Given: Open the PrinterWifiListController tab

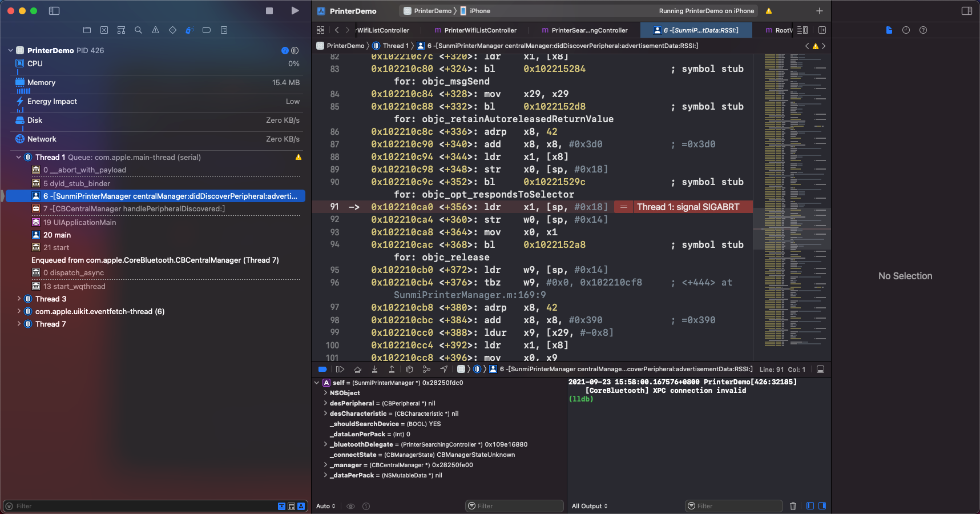Looking at the screenshot, I should coord(475,30).
